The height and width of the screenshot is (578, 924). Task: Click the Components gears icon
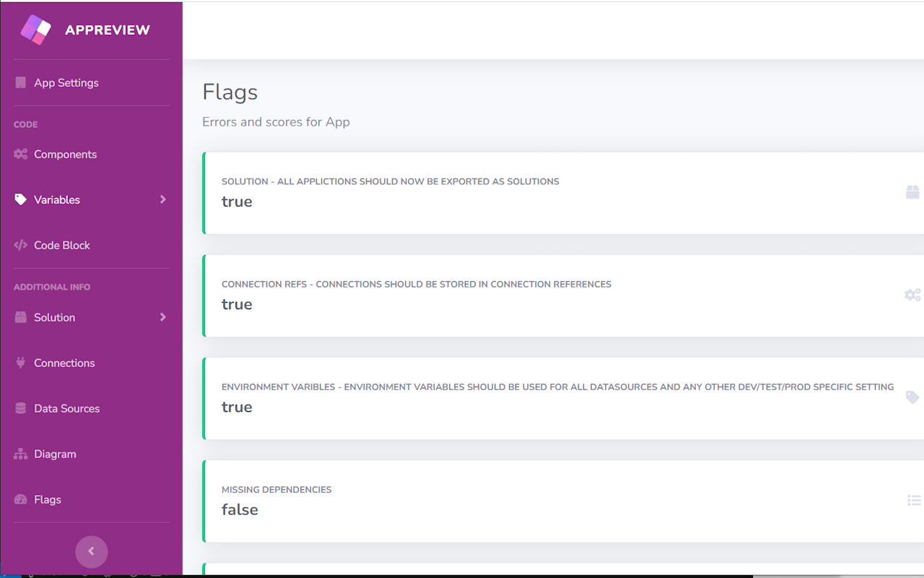tap(20, 154)
